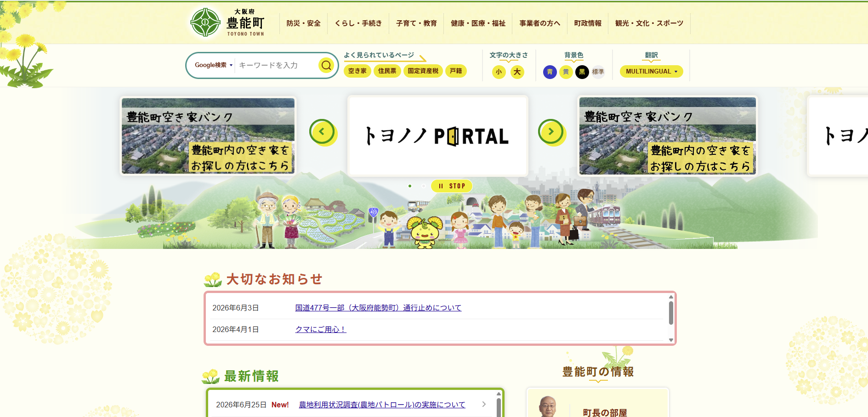
Task: Click date 2026年6月3日 in notices
Action: [235, 308]
